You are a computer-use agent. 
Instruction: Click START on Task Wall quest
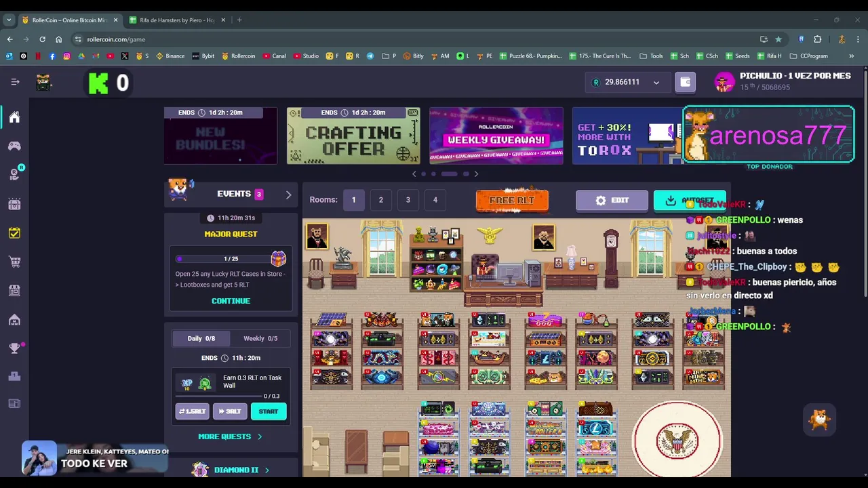tap(269, 411)
